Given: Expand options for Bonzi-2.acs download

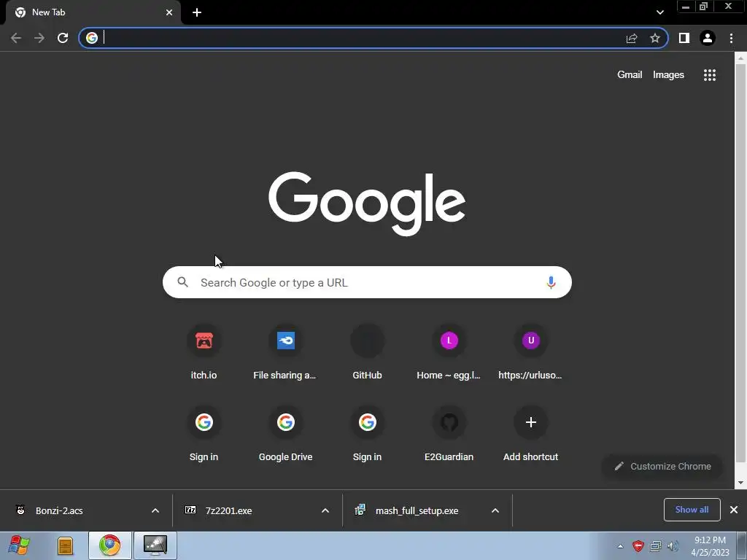Looking at the screenshot, I should coord(155,510).
